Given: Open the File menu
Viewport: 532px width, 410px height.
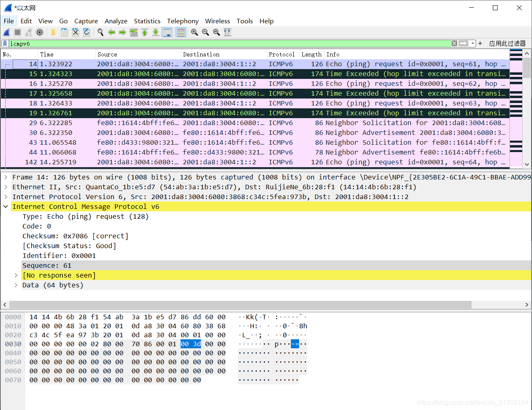Looking at the screenshot, I should (9, 21).
